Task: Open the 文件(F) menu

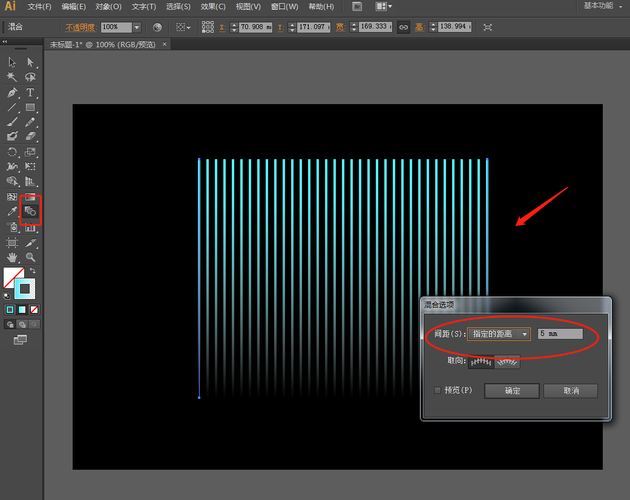Action: tap(39, 7)
